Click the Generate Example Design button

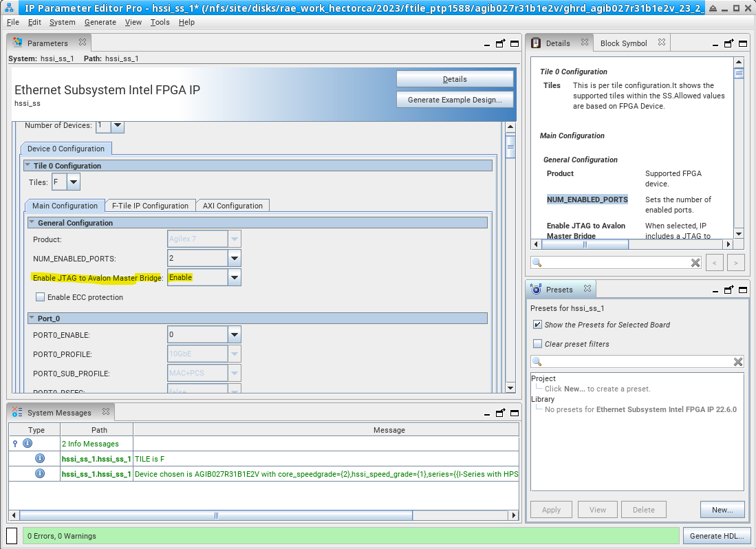(455, 100)
